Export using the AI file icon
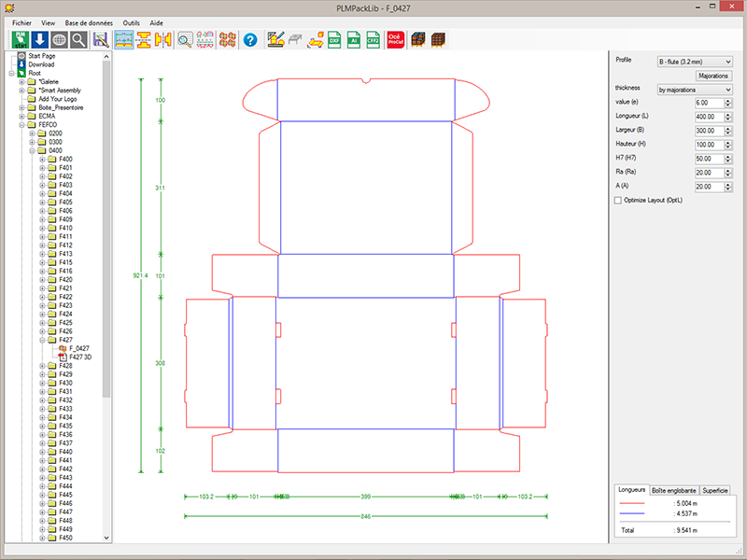747x560 pixels. [x=354, y=39]
